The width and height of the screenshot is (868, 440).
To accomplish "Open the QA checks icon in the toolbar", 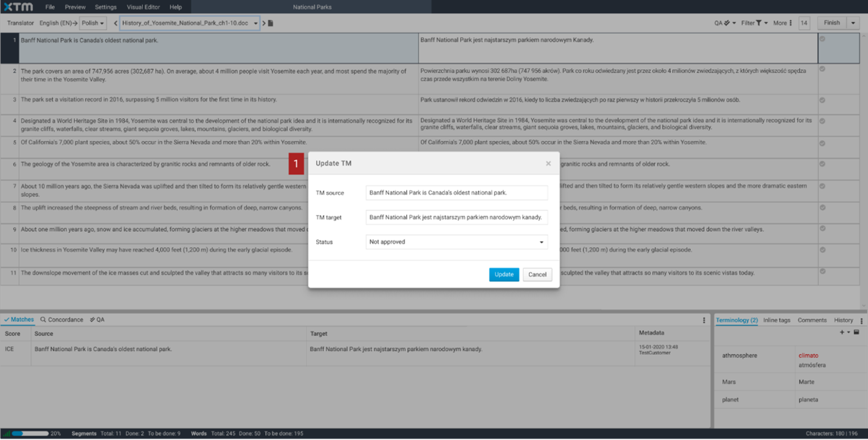I will 726,23.
